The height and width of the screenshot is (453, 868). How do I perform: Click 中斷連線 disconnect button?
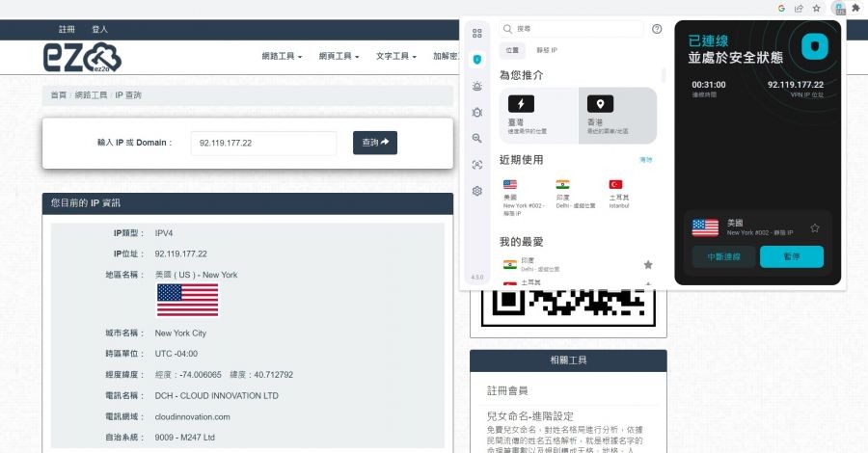[723, 256]
